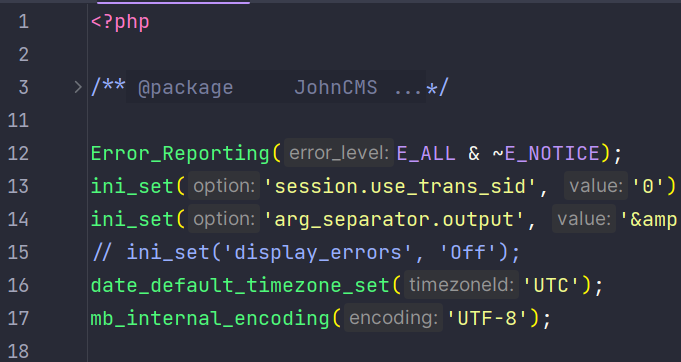Screen dimensions: 681x362
Task: Click line number 17 in the gutter
Action: point(18,318)
